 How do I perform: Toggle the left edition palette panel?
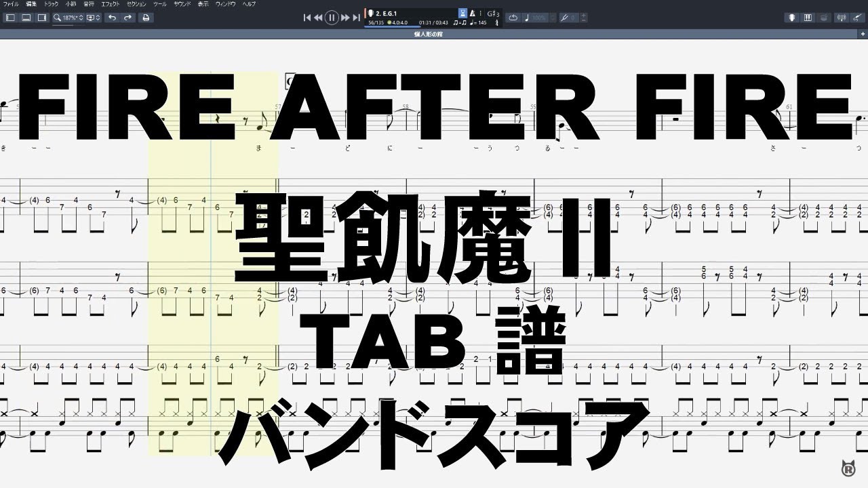click(10, 18)
